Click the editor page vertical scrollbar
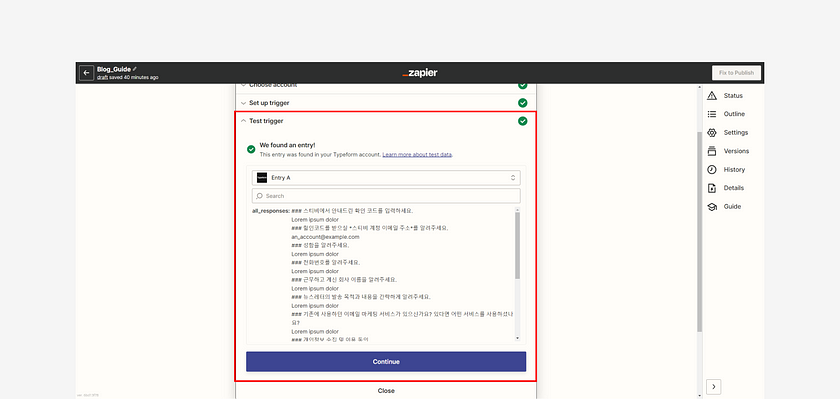Screen dimensions: 840x399 [x=699, y=231]
